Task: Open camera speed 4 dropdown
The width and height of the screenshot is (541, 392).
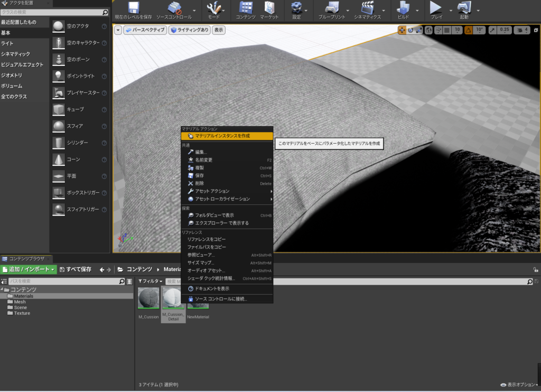Action: coord(521,30)
